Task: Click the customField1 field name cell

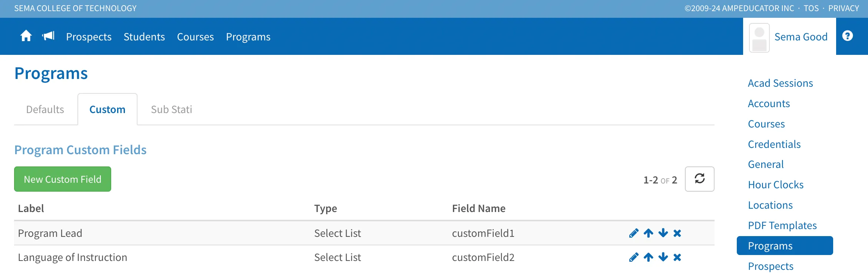Action: coord(483,233)
